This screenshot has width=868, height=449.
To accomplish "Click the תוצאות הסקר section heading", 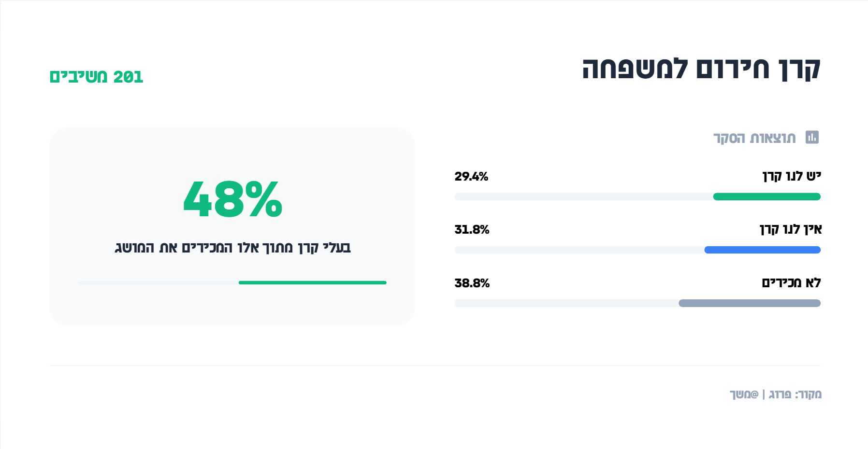I will tap(754, 138).
